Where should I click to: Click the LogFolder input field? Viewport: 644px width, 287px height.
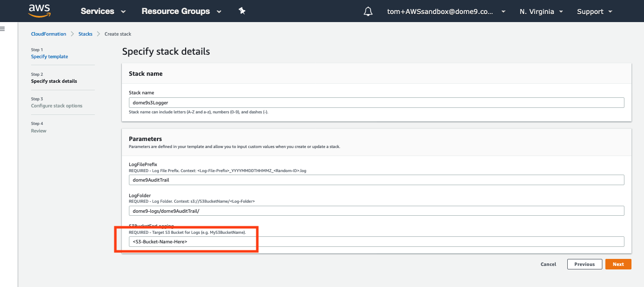pos(377,211)
